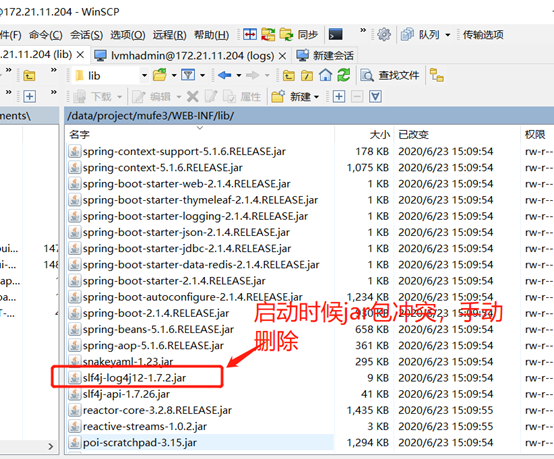This screenshot has height=459, width=554.
Task: Click the open directory folder icon
Action: [x=160, y=75]
